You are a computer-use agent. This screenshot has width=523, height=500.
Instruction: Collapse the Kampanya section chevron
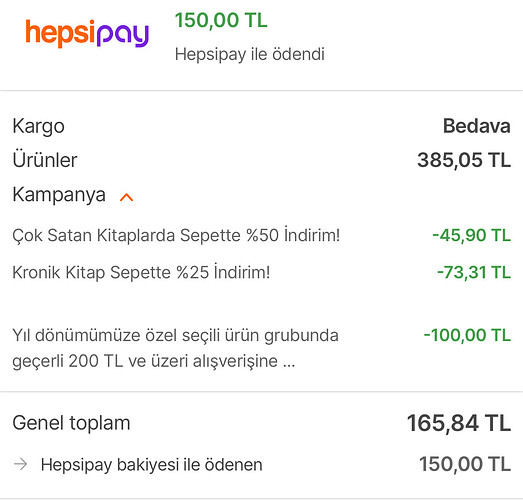click(x=126, y=197)
